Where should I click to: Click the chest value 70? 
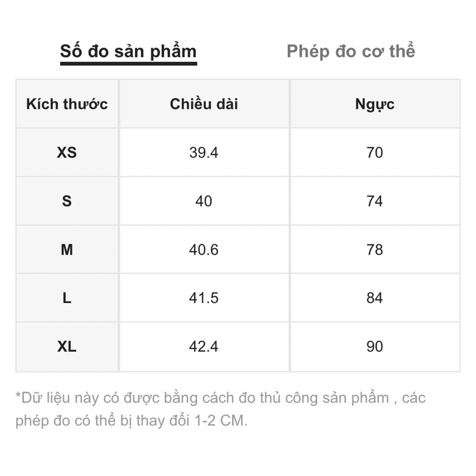(375, 153)
